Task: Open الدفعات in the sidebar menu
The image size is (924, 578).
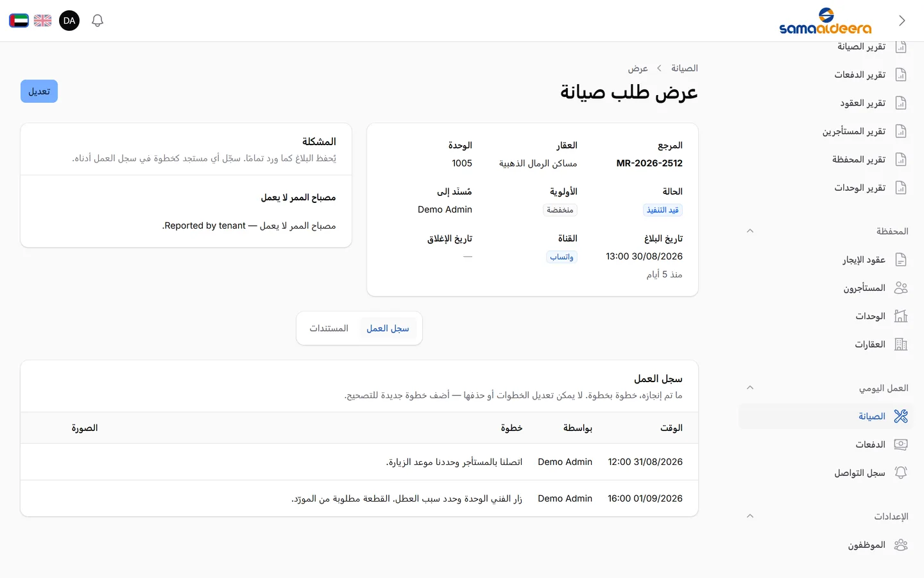Action: pyautogui.click(x=825, y=444)
